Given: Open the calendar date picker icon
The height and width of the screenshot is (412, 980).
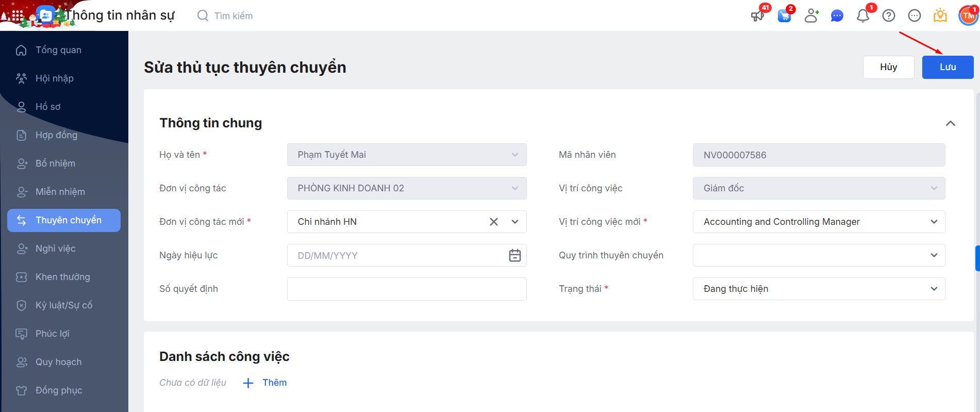Looking at the screenshot, I should (x=514, y=255).
